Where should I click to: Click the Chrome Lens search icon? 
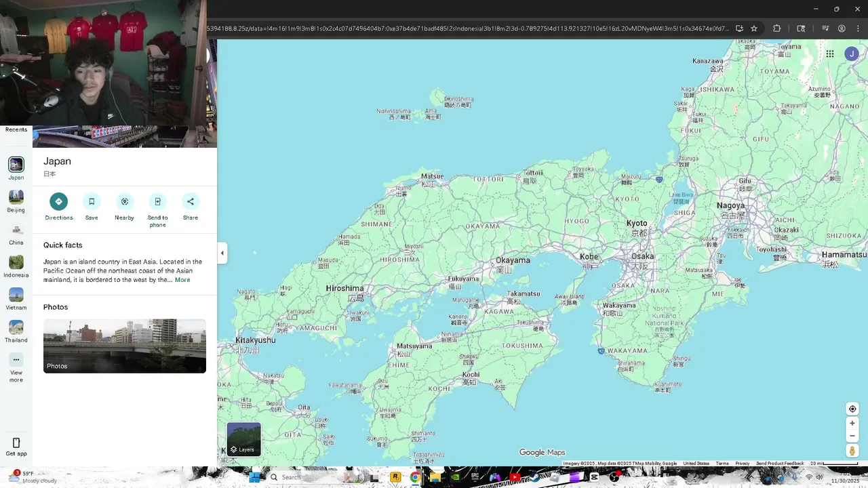coord(801,28)
